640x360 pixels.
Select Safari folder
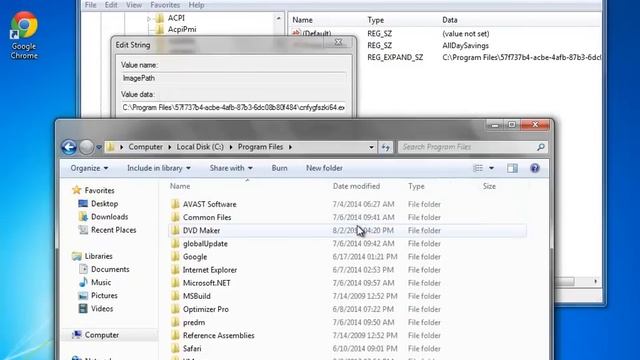pyautogui.click(x=192, y=349)
